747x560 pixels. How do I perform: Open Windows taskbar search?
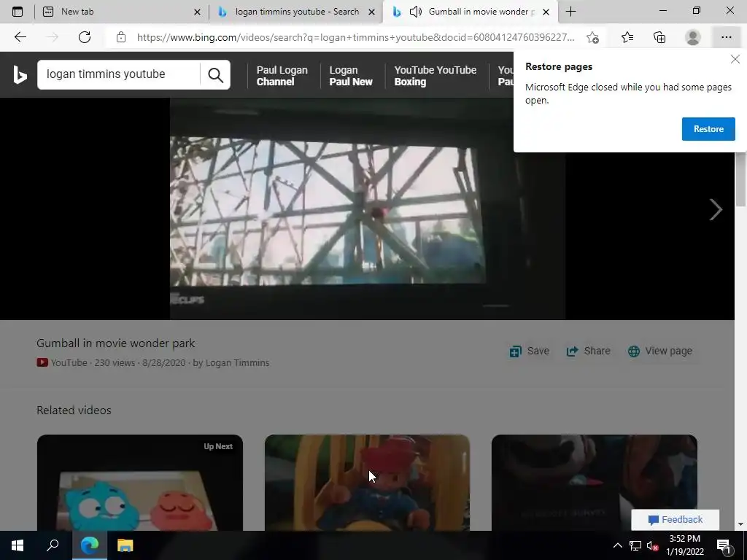(53, 545)
